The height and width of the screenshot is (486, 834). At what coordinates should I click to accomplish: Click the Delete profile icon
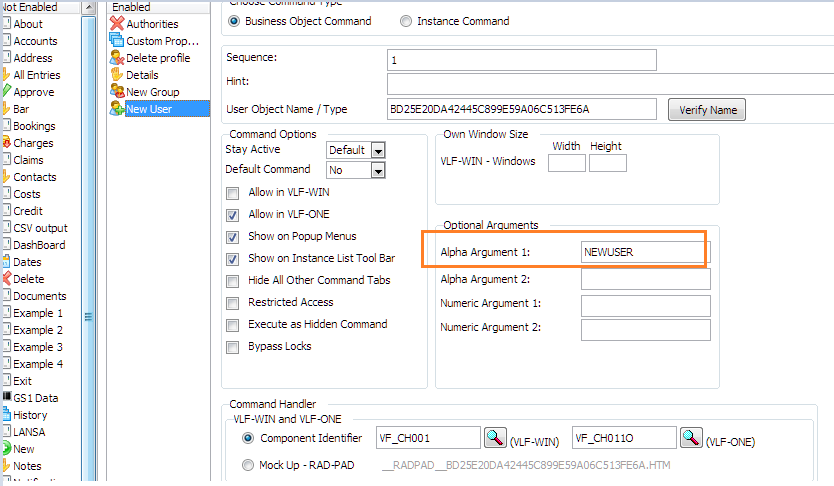(117, 58)
